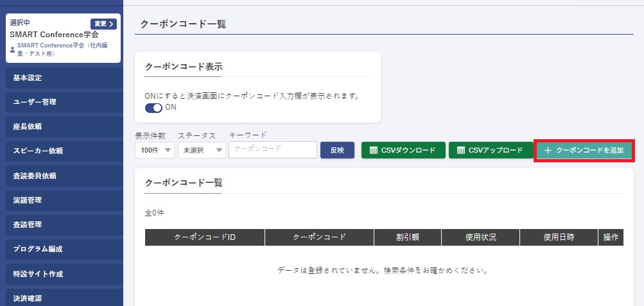Open the 表示件数 100件 dropdown
Image resolution: width=644 pixels, height=306 pixels.
point(154,150)
